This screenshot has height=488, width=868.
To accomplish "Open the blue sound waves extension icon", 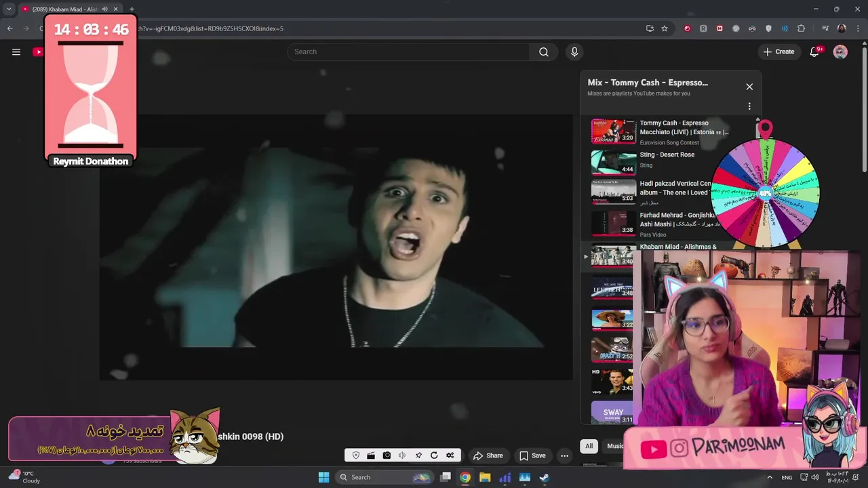I will [785, 28].
